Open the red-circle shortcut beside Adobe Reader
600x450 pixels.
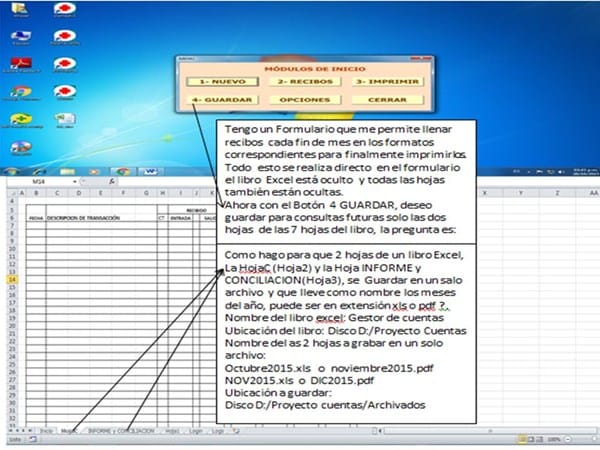[x=65, y=64]
